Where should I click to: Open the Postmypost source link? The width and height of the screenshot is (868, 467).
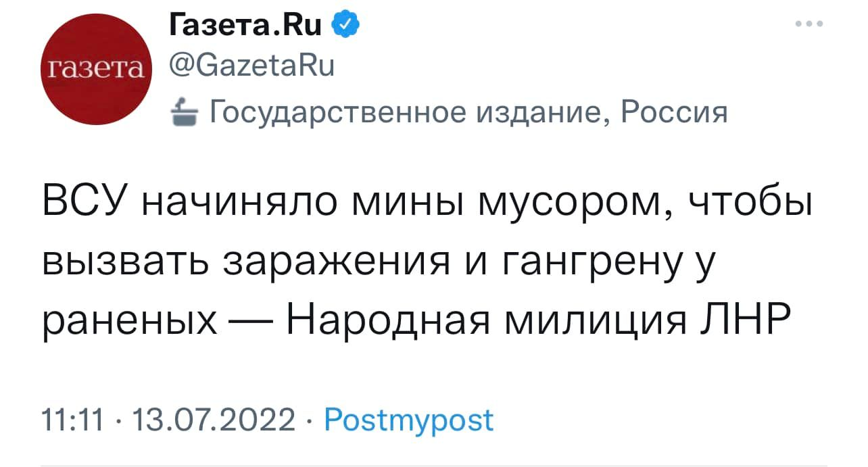(409, 421)
